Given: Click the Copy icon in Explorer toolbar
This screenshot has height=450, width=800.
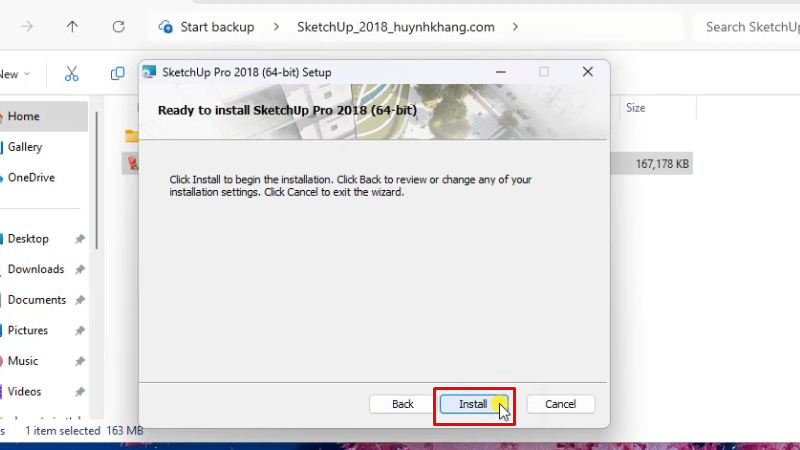Looking at the screenshot, I should click(117, 73).
